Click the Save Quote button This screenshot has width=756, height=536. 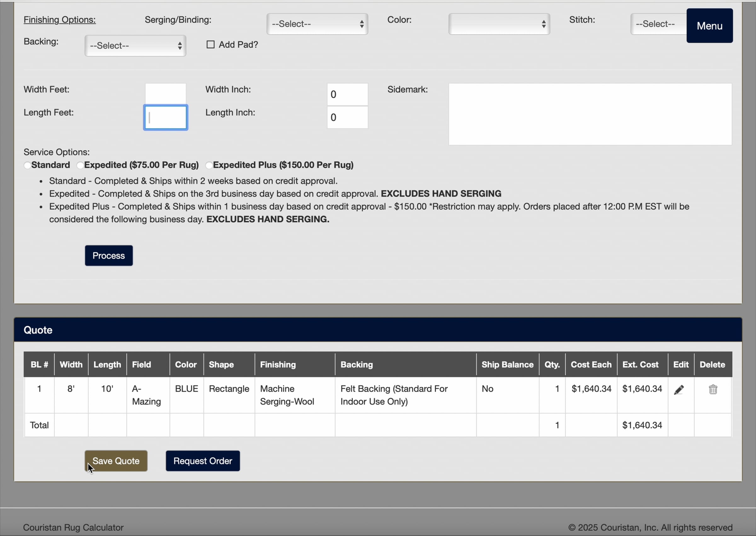(116, 461)
